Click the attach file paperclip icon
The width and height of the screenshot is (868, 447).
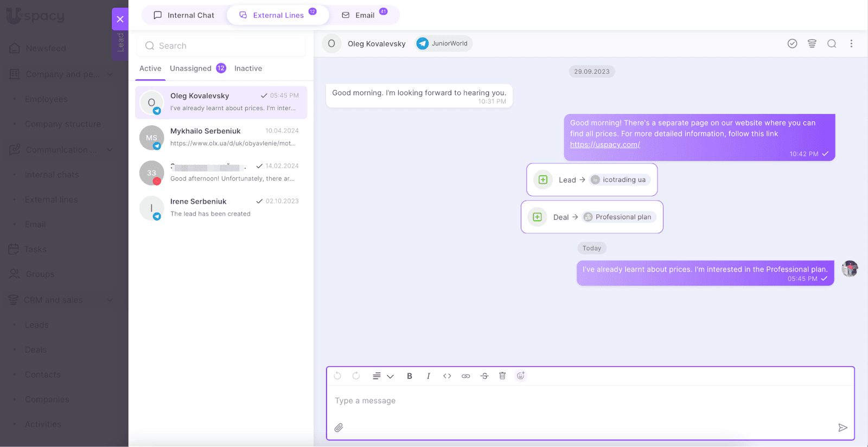[339, 427]
